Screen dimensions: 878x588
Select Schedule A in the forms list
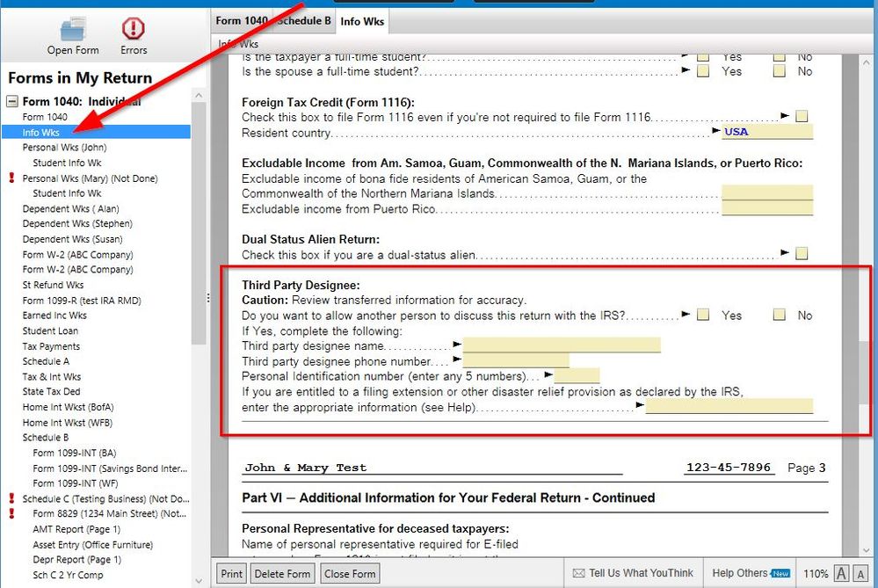41,361
